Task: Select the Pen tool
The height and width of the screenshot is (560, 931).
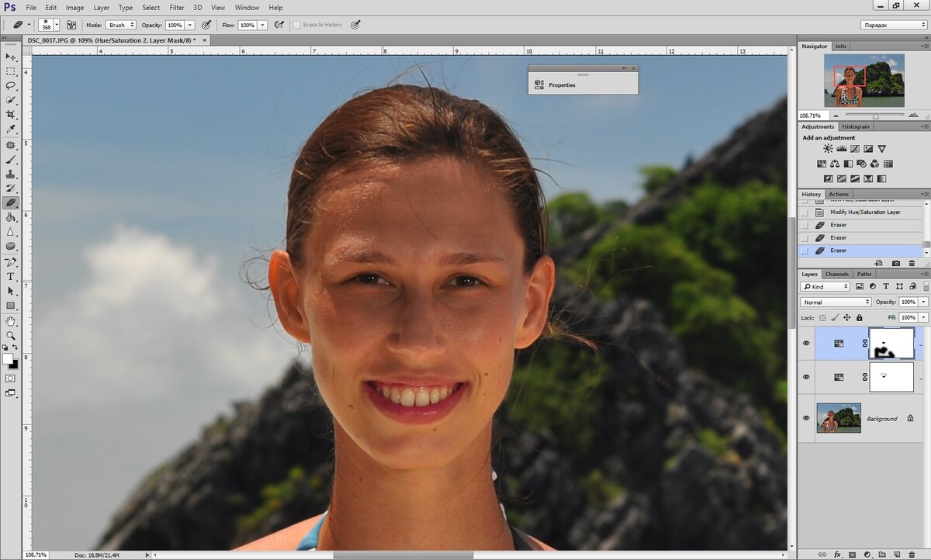Action: click(x=11, y=262)
